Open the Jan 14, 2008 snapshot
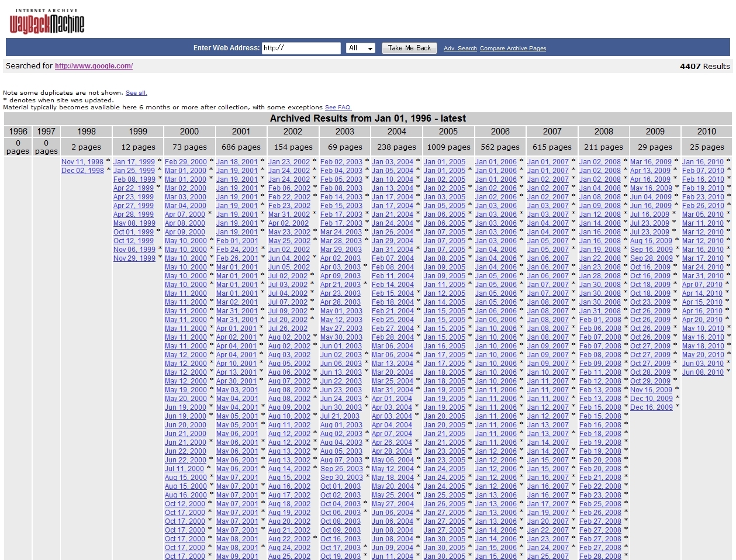The width and height of the screenshot is (736, 560). (600, 223)
